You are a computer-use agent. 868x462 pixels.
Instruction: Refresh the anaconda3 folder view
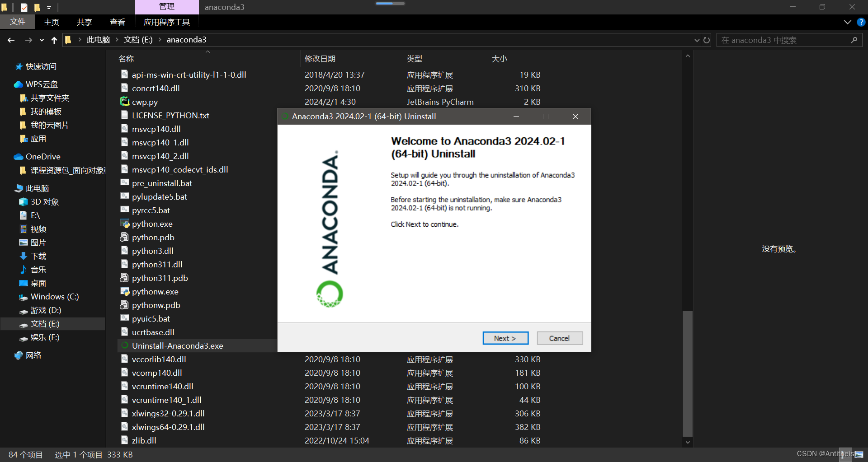pos(707,40)
